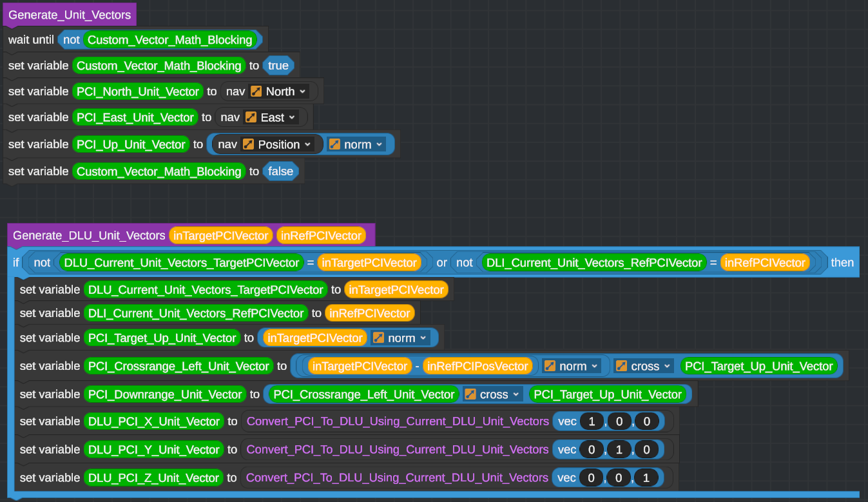Select the PCI_East_Unit_Vector variable pill
868x502 pixels.
click(135, 117)
